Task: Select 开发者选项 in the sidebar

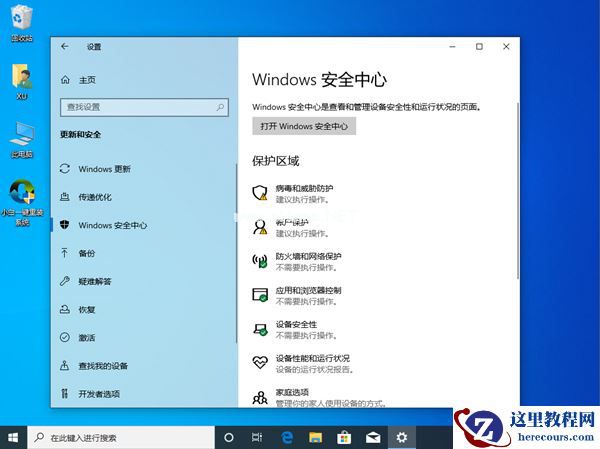Action: (x=99, y=394)
